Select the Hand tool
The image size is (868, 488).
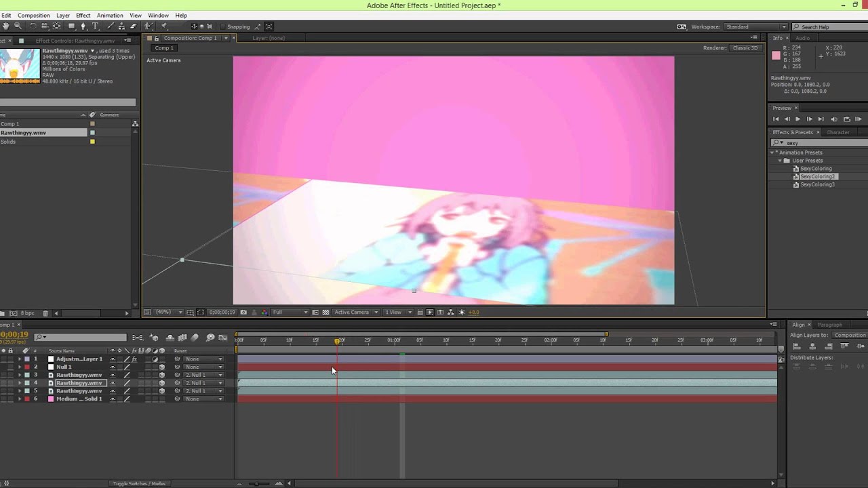(5, 26)
